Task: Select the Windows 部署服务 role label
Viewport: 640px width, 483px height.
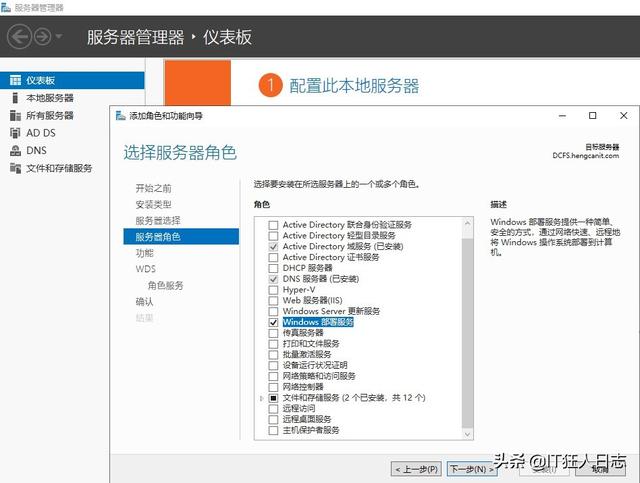Action: pyautogui.click(x=318, y=322)
